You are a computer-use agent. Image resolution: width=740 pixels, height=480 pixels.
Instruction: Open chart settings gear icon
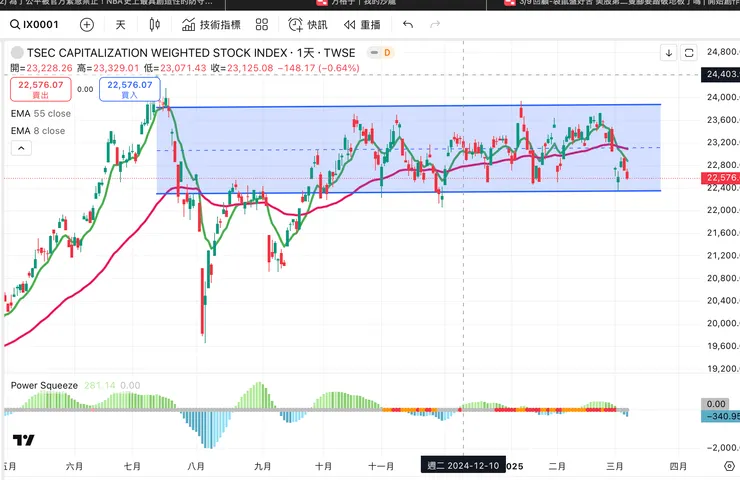pos(730,466)
